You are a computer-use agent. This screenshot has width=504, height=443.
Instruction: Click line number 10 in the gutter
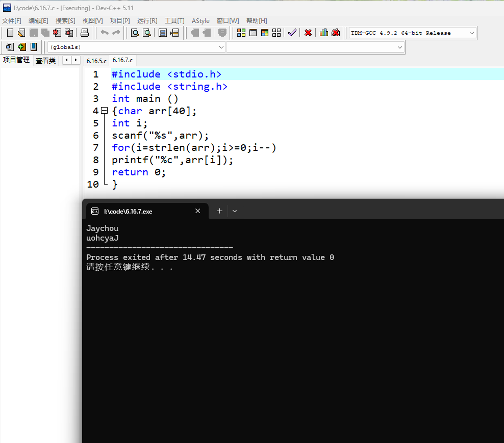[x=92, y=185]
